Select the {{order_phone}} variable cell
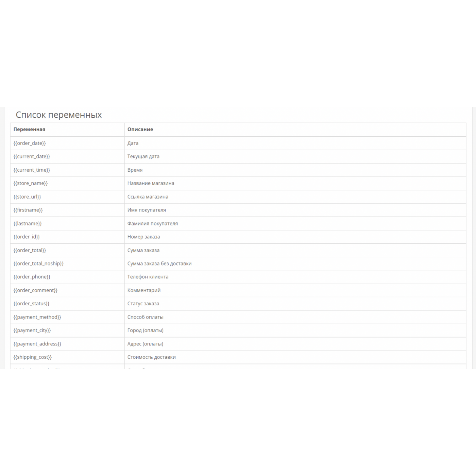 point(32,277)
